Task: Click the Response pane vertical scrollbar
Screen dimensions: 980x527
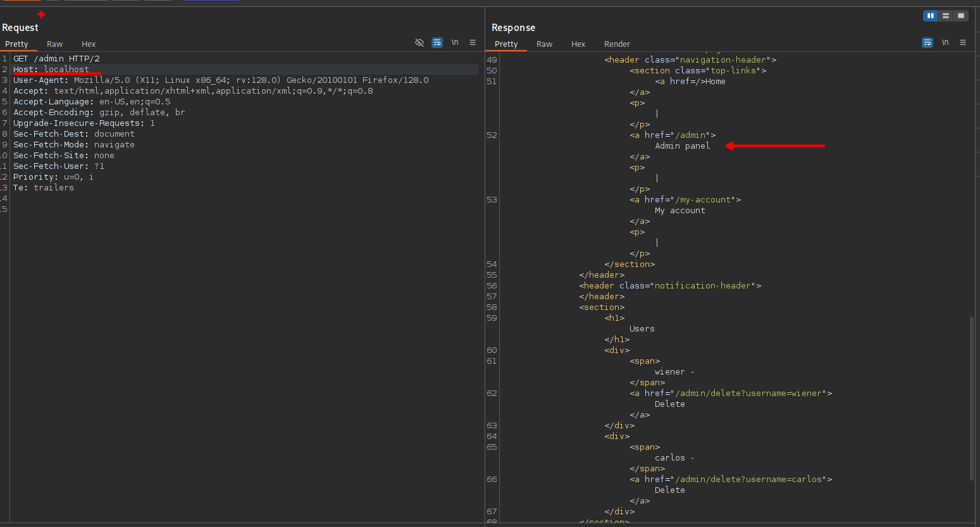Action: pyautogui.click(x=972, y=399)
